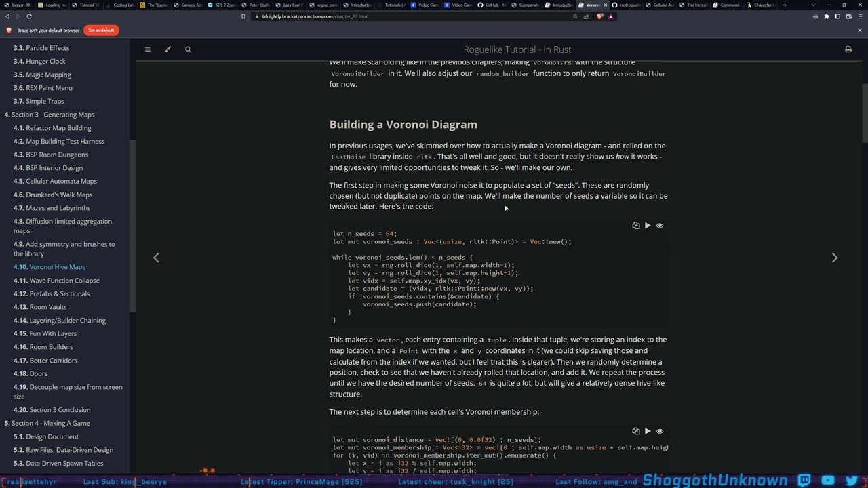
Task: Open chapter 3.7 Simple Traps
Action: [x=39, y=101]
